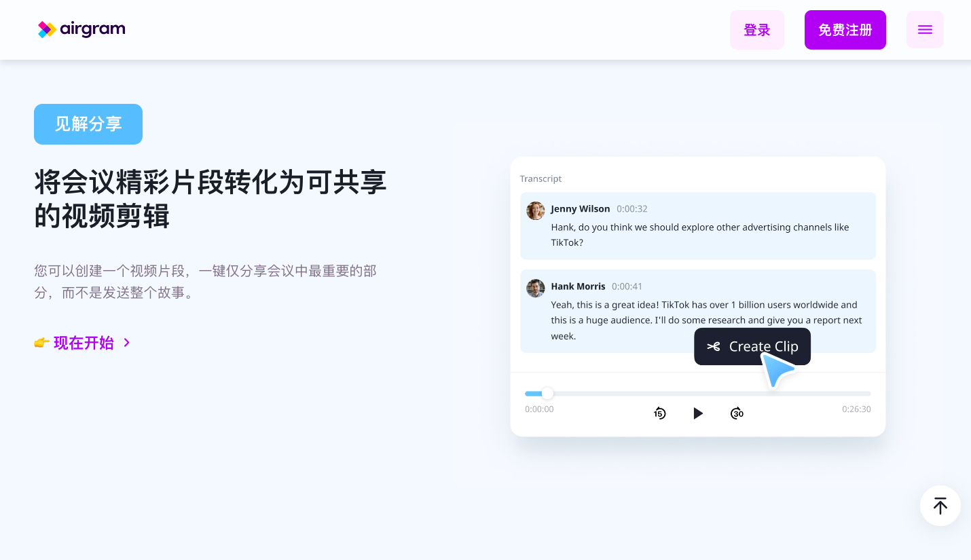
Task: Sign up via the 免费注册 button
Action: pos(845,30)
